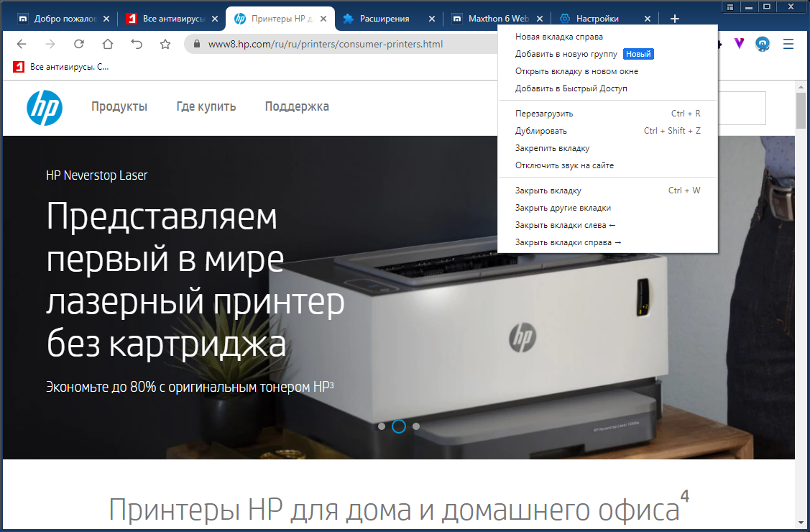This screenshot has width=810, height=532.
Task: Select Закрыть вкладки слева
Action: coord(607,225)
